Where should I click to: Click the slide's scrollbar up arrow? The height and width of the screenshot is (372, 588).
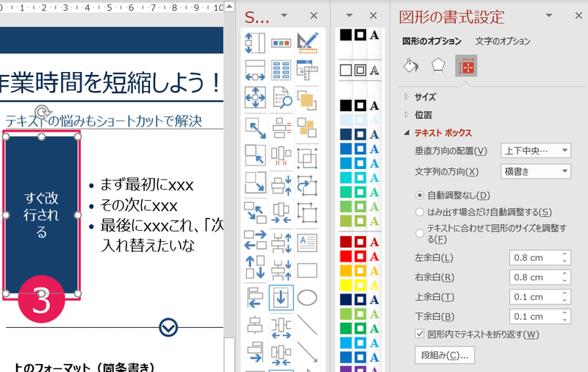pyautogui.click(x=229, y=7)
